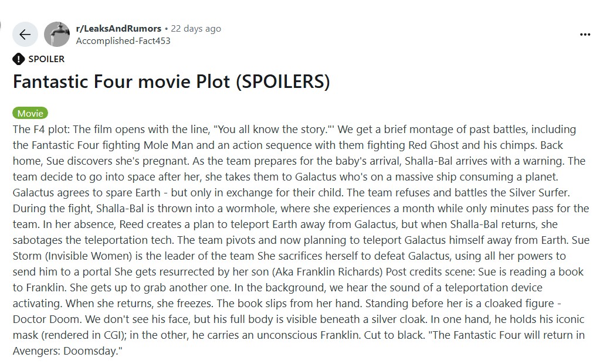Open the Accomplished-Fact453 user profile
The height and width of the screenshot is (364, 593).
123,41
